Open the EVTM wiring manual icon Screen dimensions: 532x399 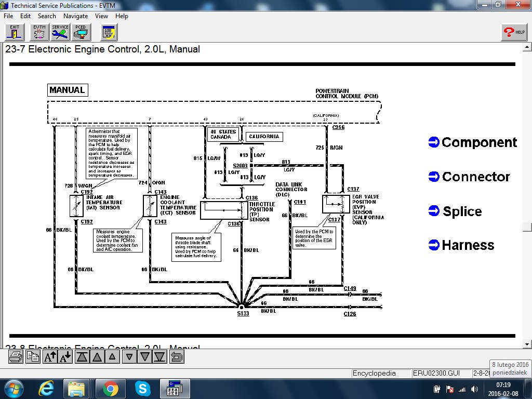pos(39,32)
